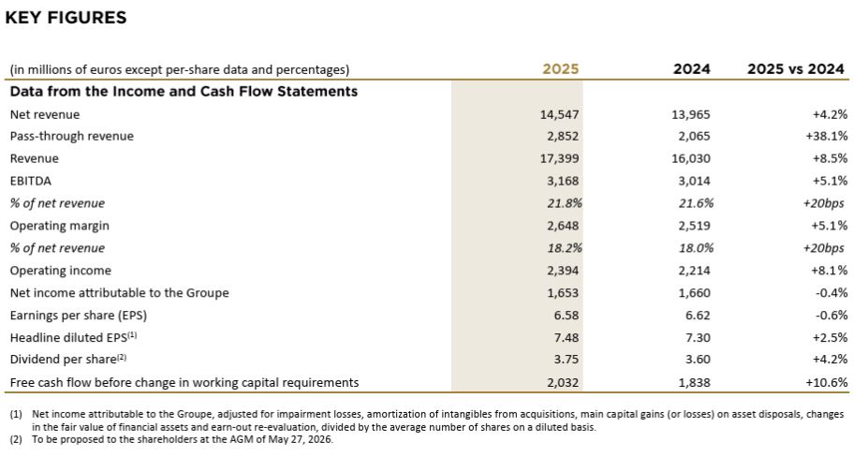This screenshot has height=457, width=868.
Task: Select the 2025 Net revenue value 14,547
Action: (x=560, y=114)
